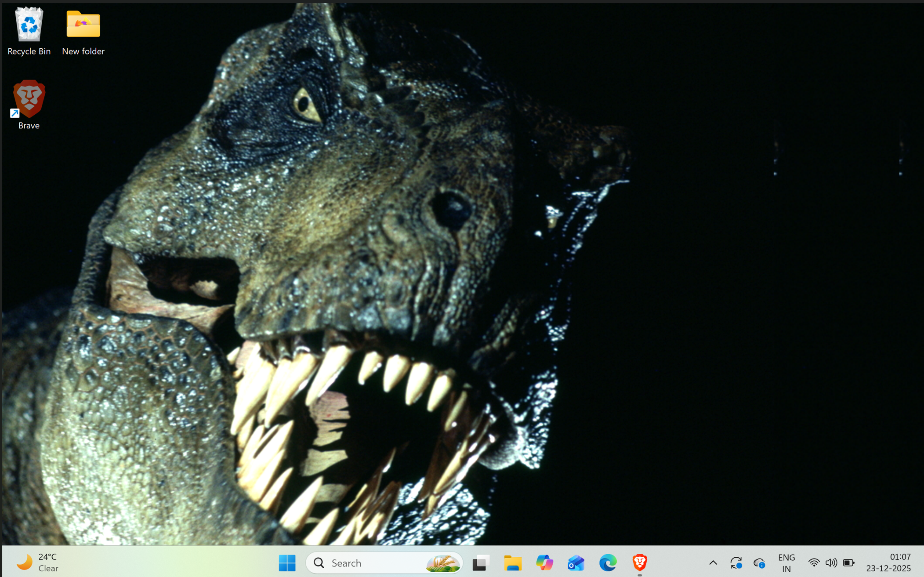Launch Microsoft Edge from the taskbar
Screen dimensions: 924x577
click(608, 562)
